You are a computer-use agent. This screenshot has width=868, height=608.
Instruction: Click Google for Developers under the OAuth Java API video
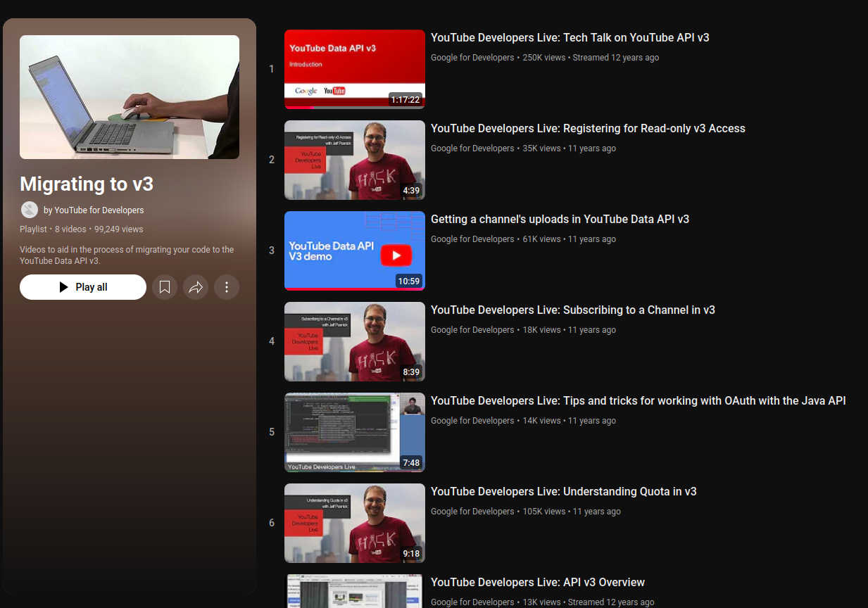pos(472,421)
